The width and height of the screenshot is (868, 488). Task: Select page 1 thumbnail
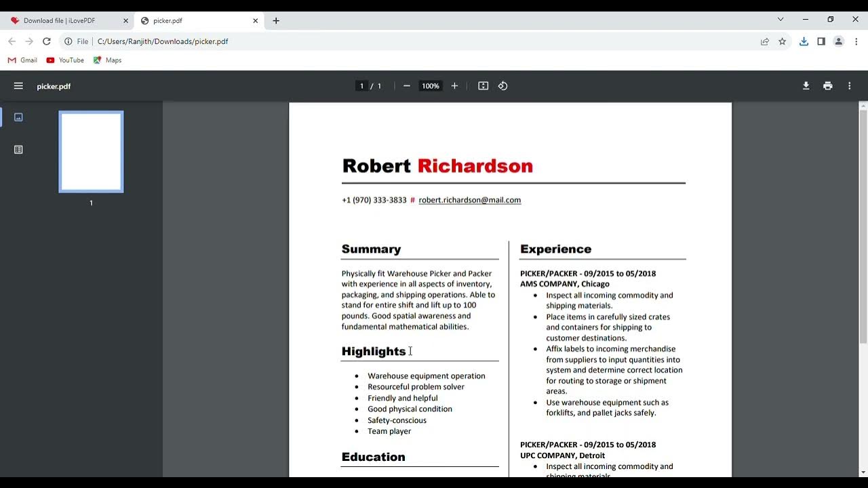point(91,152)
